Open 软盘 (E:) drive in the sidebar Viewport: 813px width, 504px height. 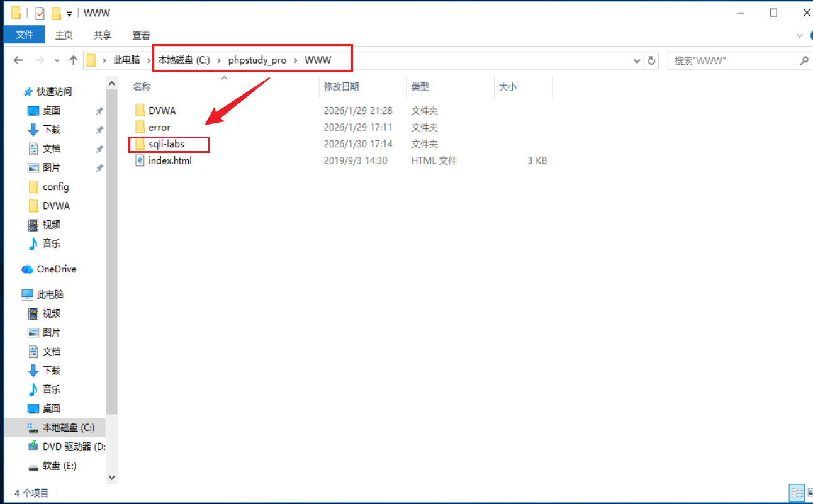tap(52, 466)
